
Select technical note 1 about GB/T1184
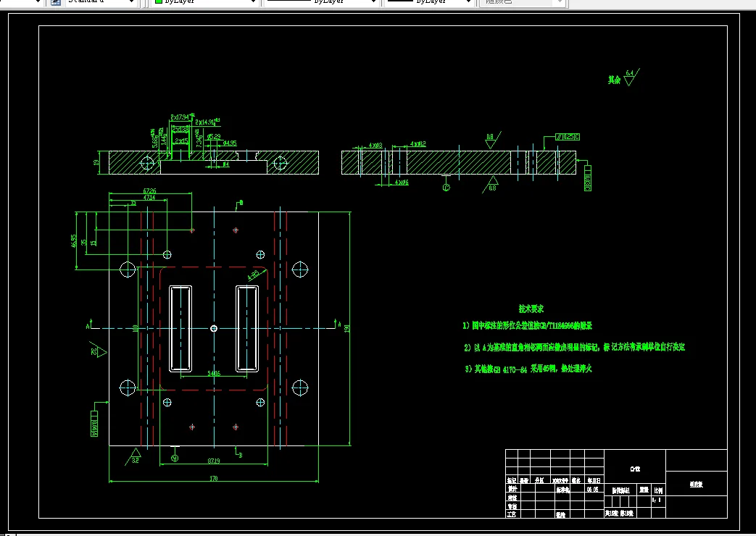coord(528,326)
